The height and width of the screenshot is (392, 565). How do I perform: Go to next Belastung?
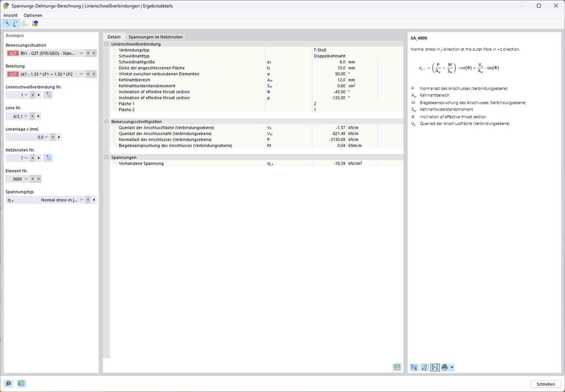coord(94,74)
